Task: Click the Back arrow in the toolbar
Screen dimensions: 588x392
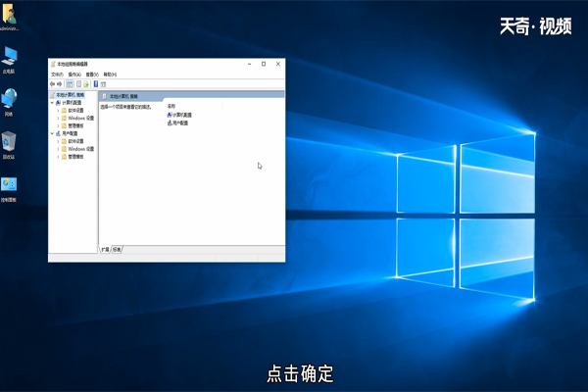Action: tap(52, 84)
